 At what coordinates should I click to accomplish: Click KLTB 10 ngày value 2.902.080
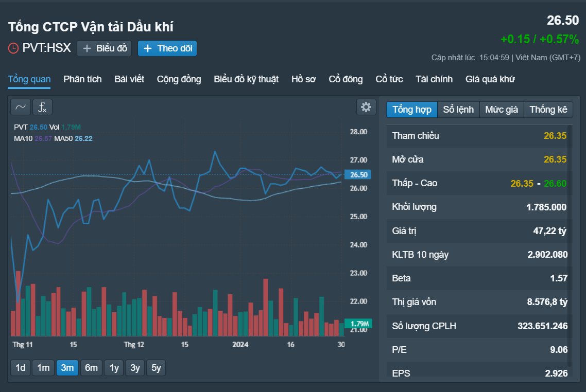pyautogui.click(x=547, y=255)
